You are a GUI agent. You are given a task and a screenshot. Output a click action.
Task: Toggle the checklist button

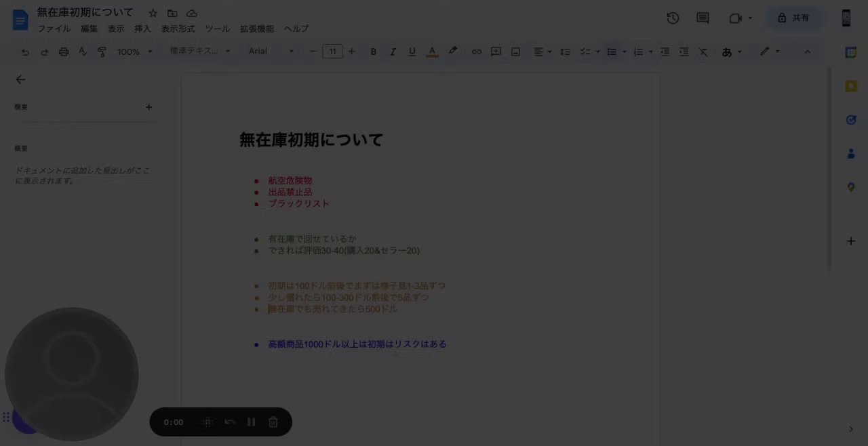pyautogui.click(x=585, y=52)
